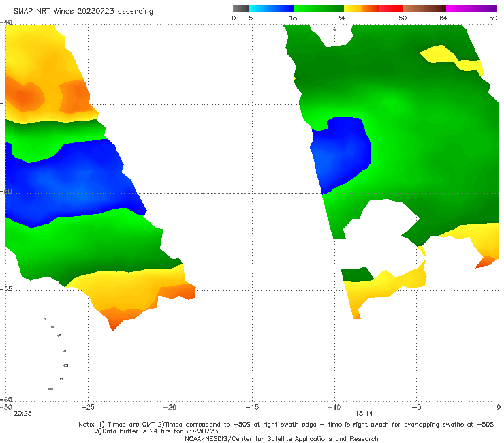Click the longitude label '-25'
Viewport: 504px width, 443px height.
tap(88, 407)
